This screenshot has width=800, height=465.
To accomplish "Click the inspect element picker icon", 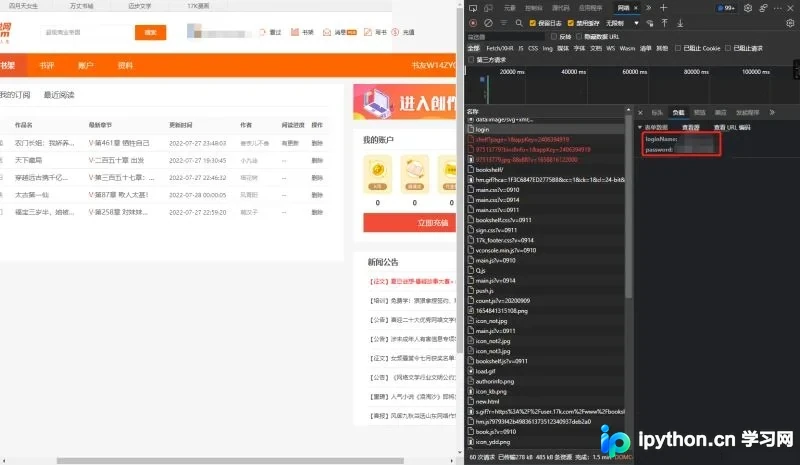I will 473,8.
